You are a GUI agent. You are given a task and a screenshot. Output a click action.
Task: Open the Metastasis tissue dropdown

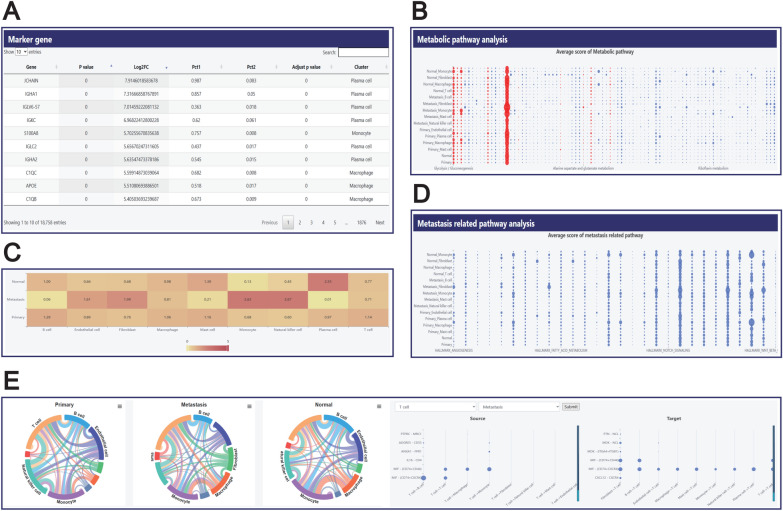pyautogui.click(x=519, y=407)
